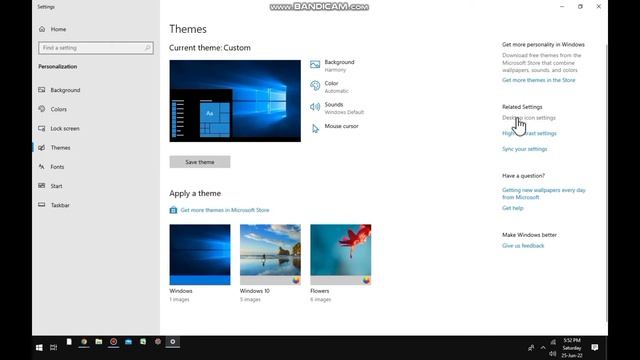
Task: Click the Microsoft Store bag icon
Action: 173,210
